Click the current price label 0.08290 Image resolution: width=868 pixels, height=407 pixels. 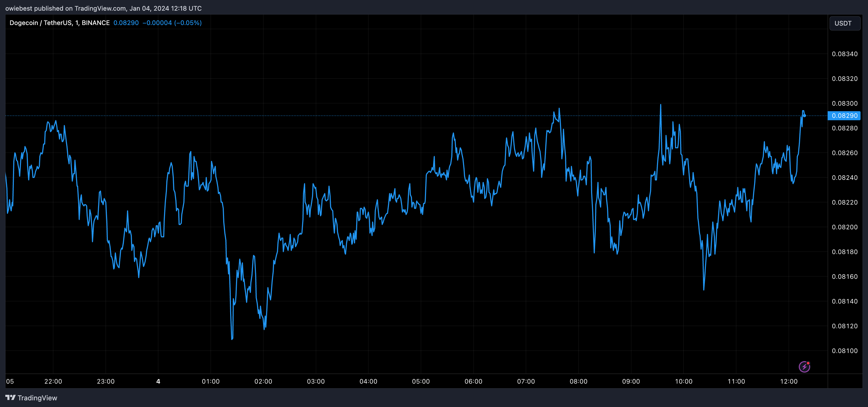tap(844, 116)
